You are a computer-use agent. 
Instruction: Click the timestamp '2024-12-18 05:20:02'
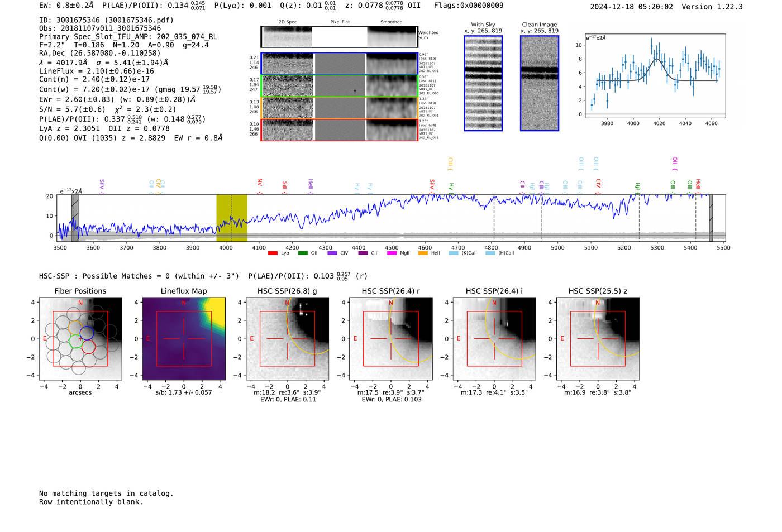[x=632, y=7]
